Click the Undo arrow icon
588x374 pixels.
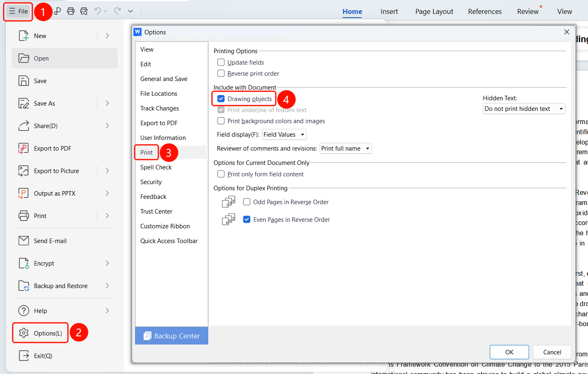click(x=97, y=11)
